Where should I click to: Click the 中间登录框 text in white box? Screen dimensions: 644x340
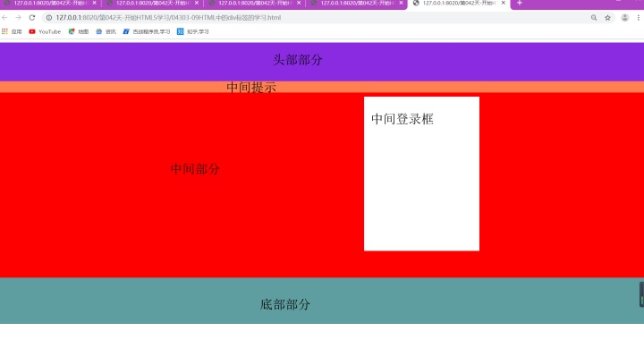[402, 119]
